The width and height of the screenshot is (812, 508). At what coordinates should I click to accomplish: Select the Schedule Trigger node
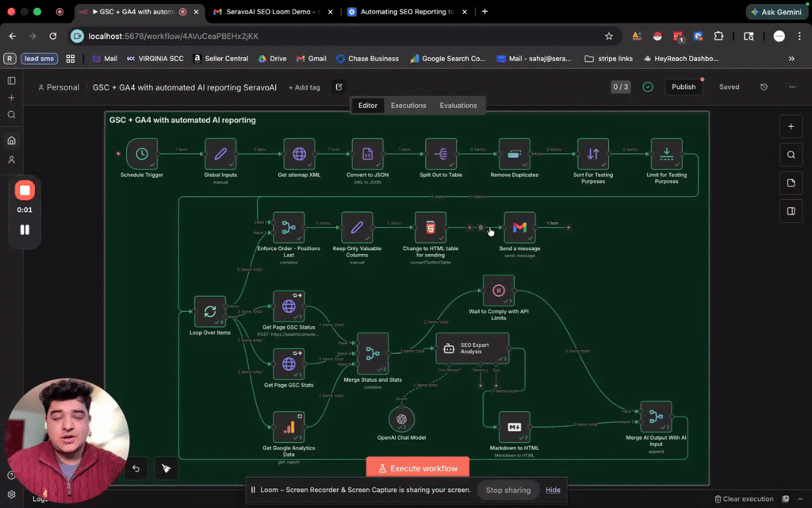coord(141,156)
